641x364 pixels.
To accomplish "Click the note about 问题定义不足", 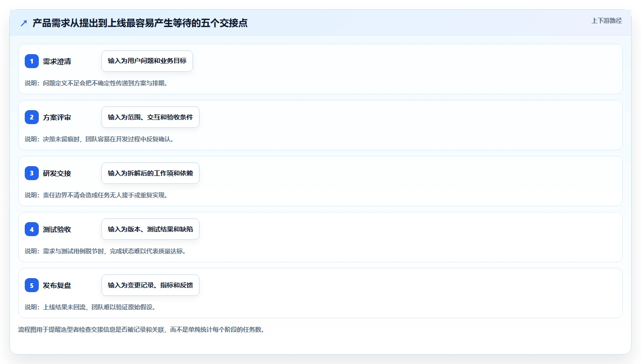I will pos(96,83).
